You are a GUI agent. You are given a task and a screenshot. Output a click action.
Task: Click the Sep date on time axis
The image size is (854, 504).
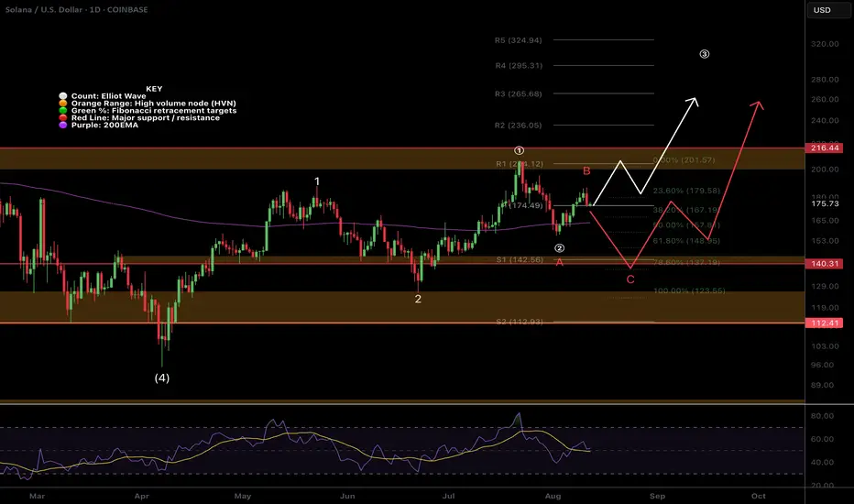[657, 496]
